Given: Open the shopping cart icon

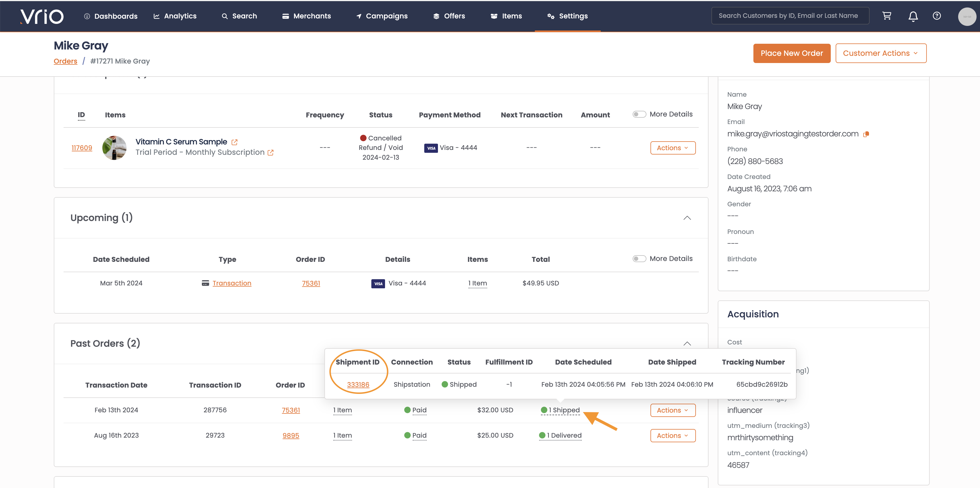Looking at the screenshot, I should click(887, 16).
